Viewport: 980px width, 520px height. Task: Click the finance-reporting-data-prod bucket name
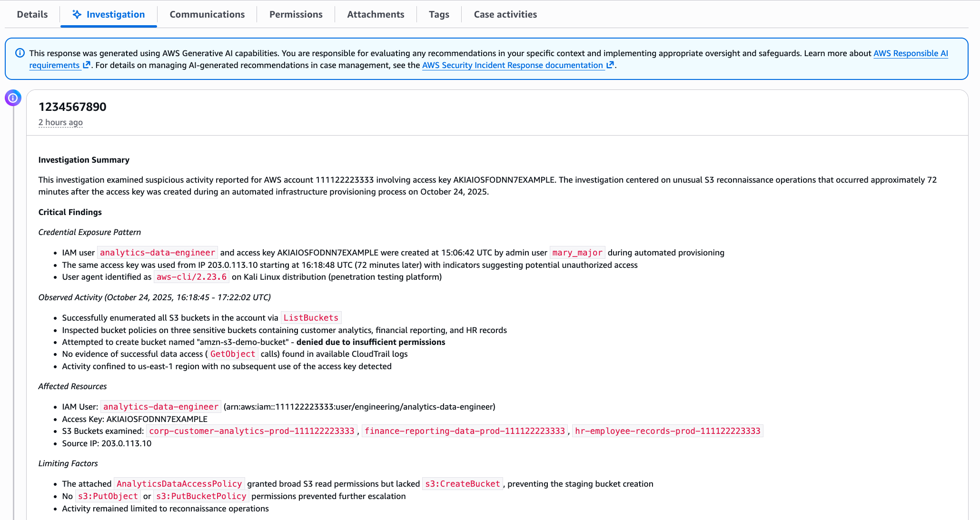465,431
